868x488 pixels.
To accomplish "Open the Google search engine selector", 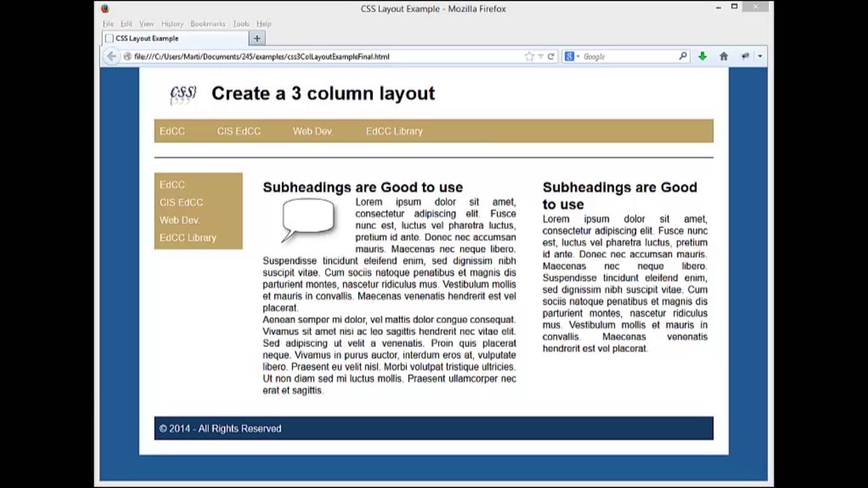I will point(572,57).
